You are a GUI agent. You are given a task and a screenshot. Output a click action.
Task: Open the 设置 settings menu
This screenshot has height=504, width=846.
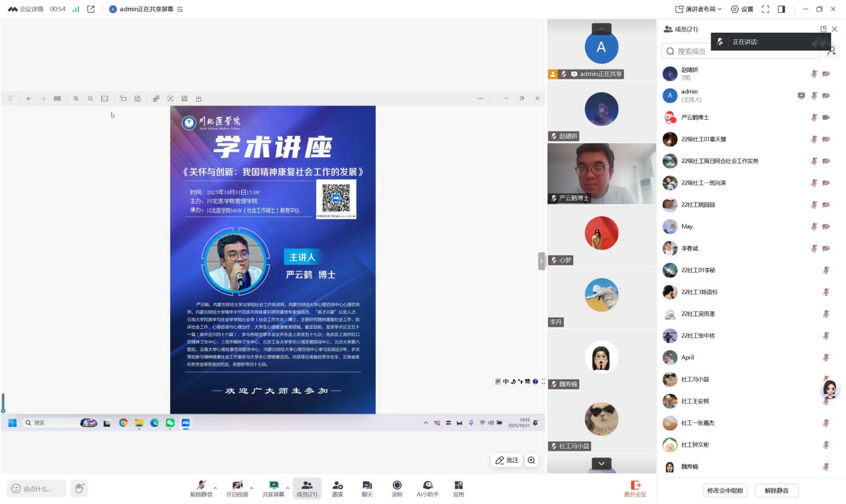point(742,9)
